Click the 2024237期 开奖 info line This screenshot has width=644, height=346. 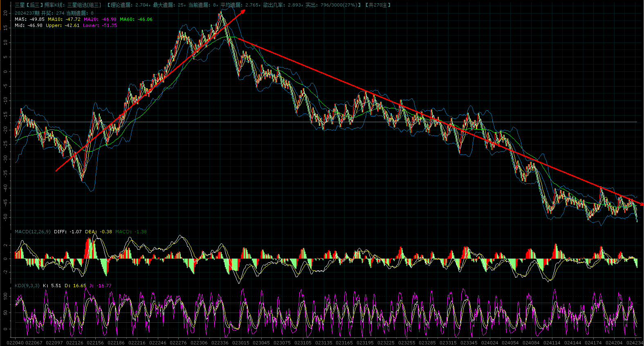click(x=54, y=13)
